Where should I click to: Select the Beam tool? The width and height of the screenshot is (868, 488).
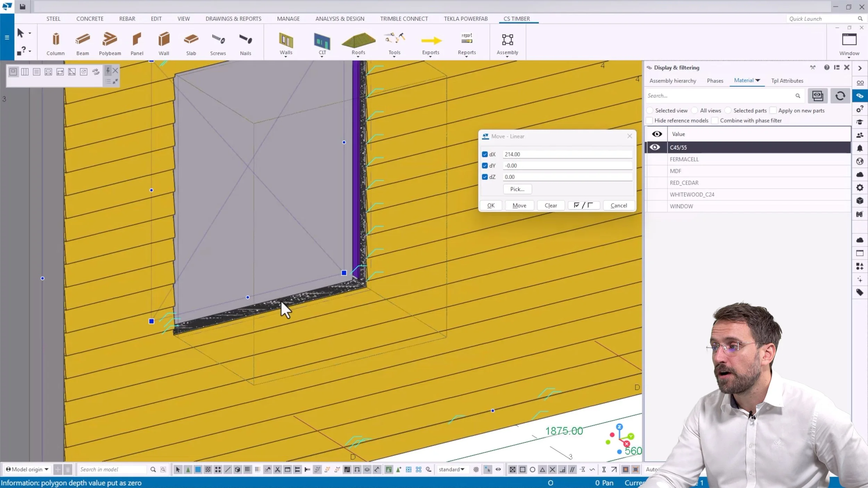[x=83, y=44]
